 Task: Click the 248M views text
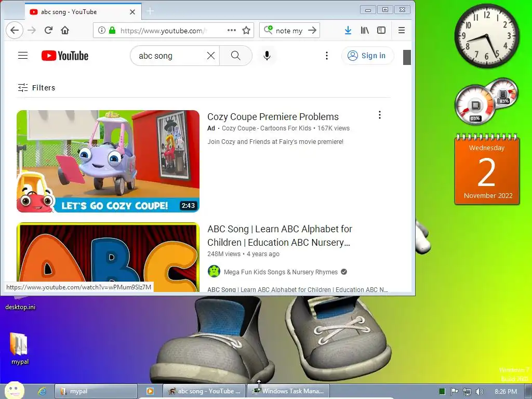(223, 254)
